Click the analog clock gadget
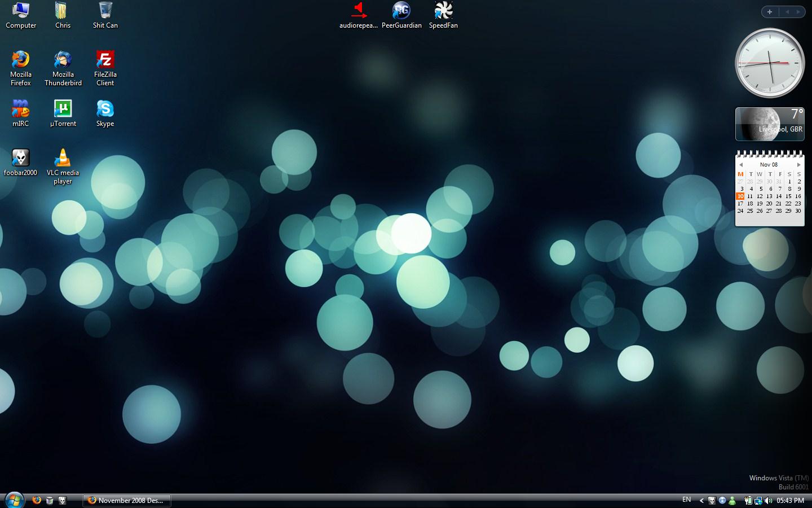The image size is (812, 508). point(770,63)
